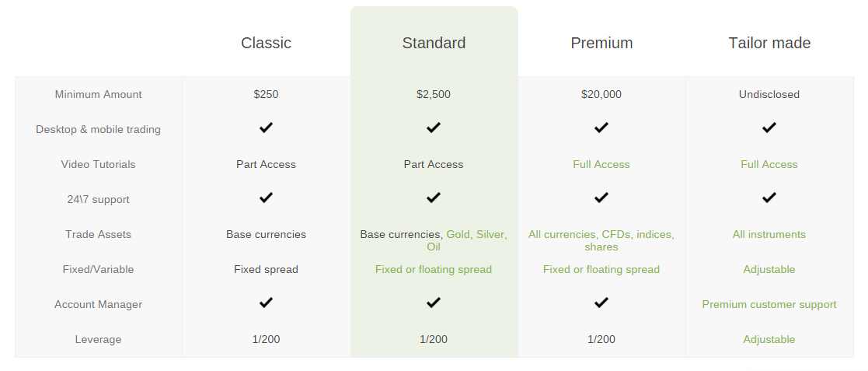This screenshot has width=868, height=371.
Task: Click Standard's Fixed or floating spread text
Action: [x=434, y=270]
